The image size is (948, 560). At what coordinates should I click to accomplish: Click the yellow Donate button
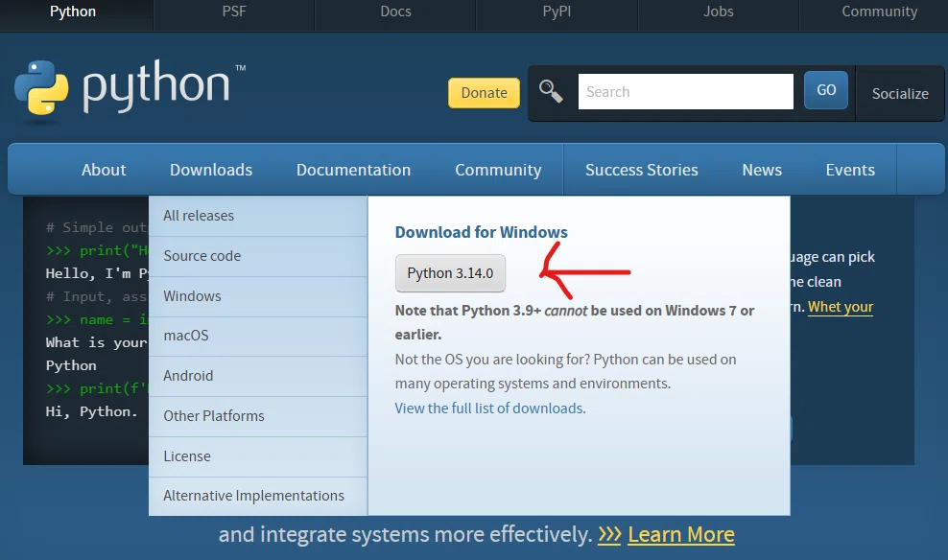pyautogui.click(x=484, y=93)
